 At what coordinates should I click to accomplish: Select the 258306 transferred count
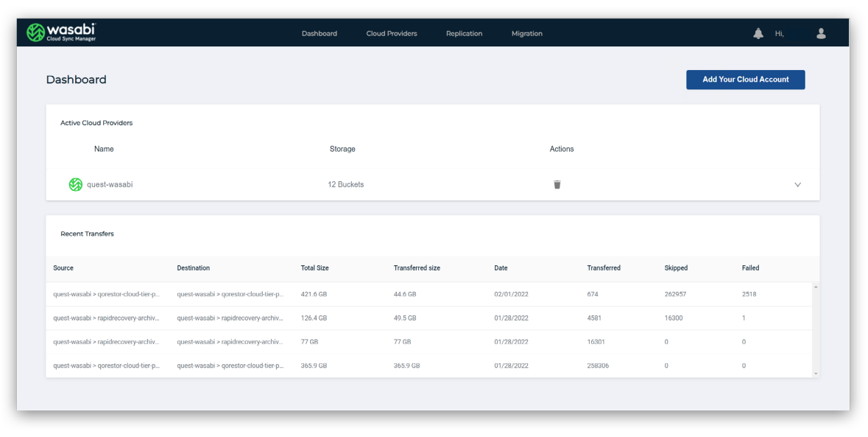tap(598, 366)
